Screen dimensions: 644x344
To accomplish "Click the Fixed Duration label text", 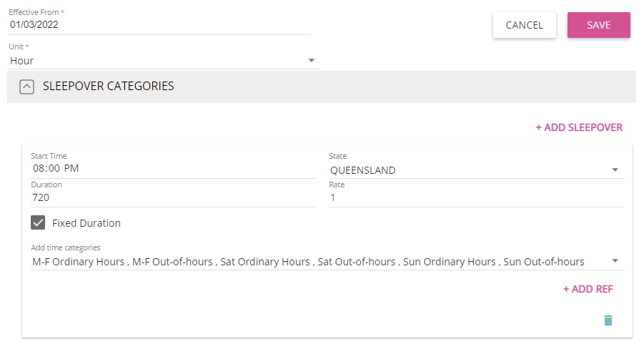I will click(86, 223).
